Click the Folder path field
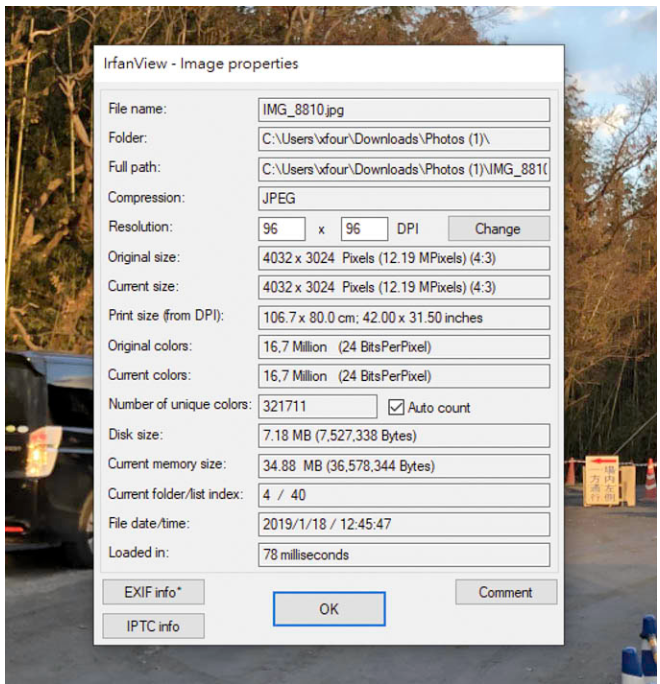Screen dimensions: 660x684 pyautogui.click(x=403, y=139)
